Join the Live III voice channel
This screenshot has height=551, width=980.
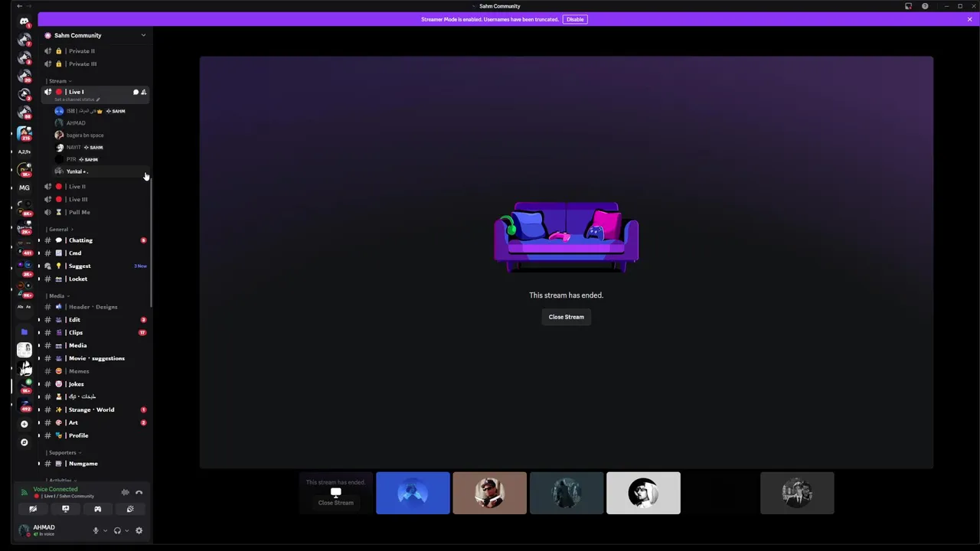tap(95, 200)
